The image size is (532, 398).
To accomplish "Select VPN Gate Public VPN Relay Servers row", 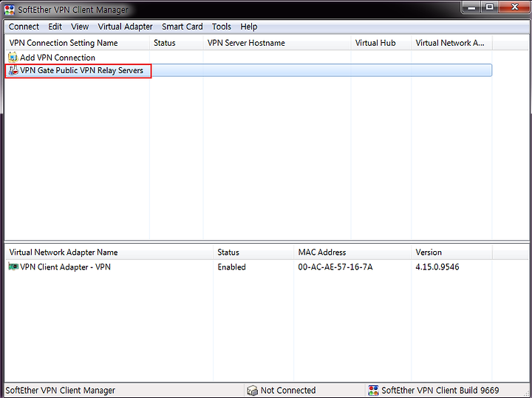I will pos(249,70).
